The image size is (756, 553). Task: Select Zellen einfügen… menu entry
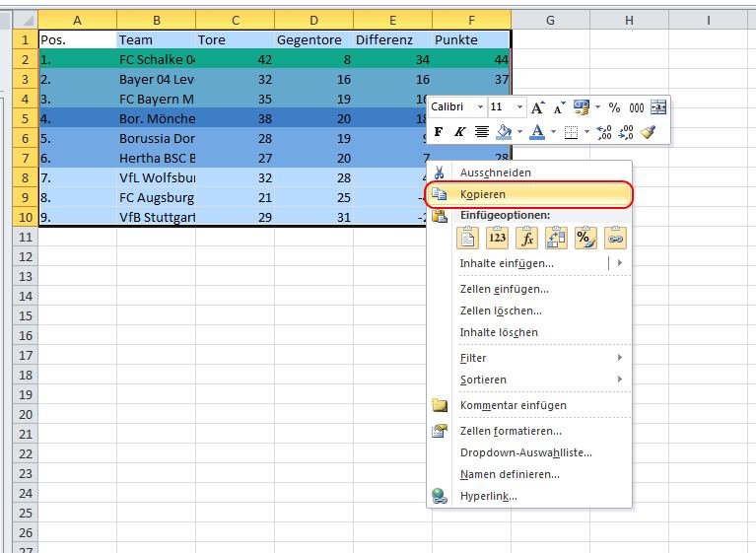(x=529, y=289)
